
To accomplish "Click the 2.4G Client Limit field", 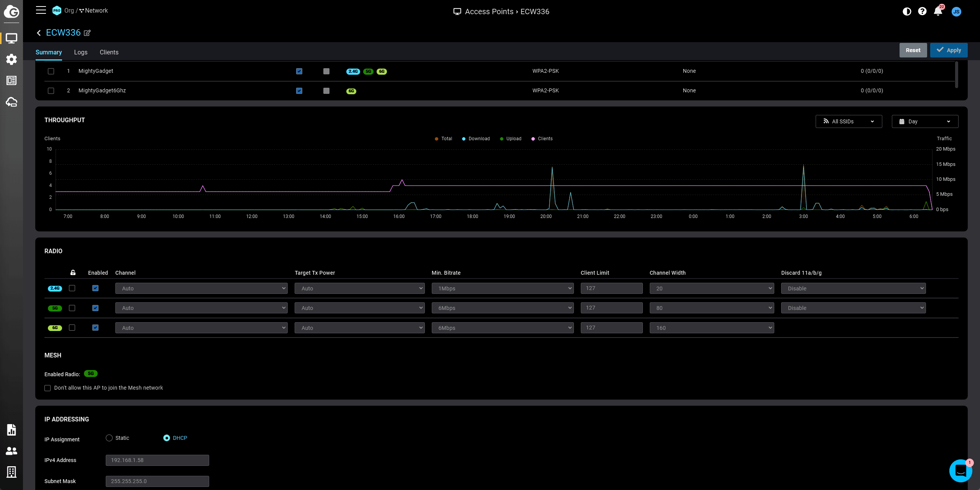I will pos(611,288).
